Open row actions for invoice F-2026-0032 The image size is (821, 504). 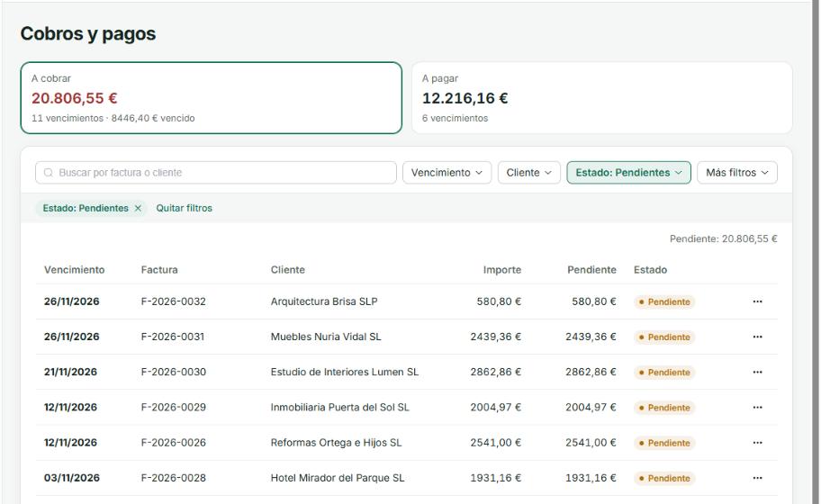(x=757, y=301)
